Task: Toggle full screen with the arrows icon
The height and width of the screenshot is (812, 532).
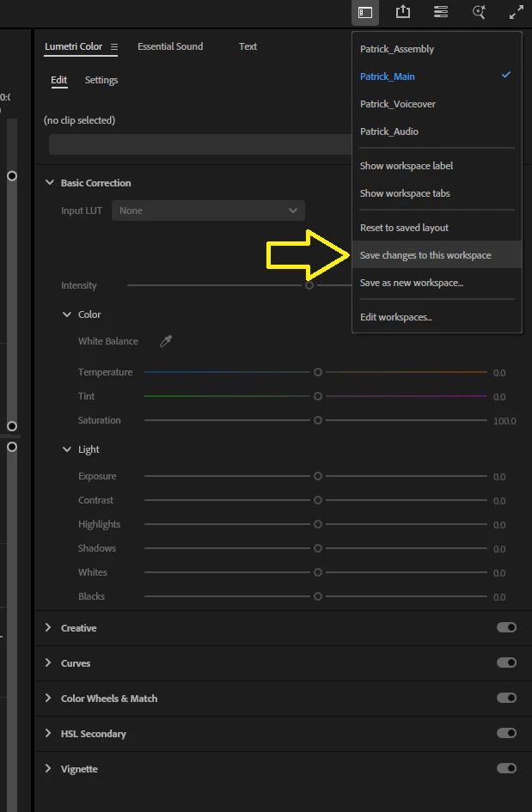Action: point(517,12)
